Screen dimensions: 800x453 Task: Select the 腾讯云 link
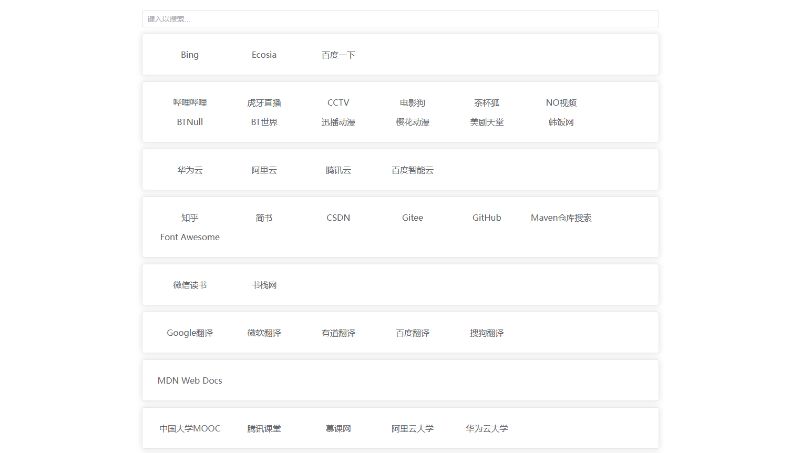[x=338, y=170]
